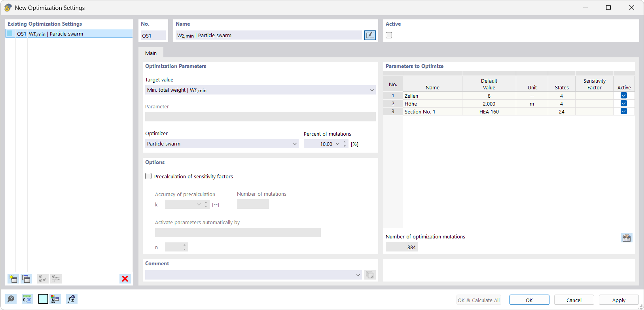Click the Number of optimization mutations value 384

402,247
